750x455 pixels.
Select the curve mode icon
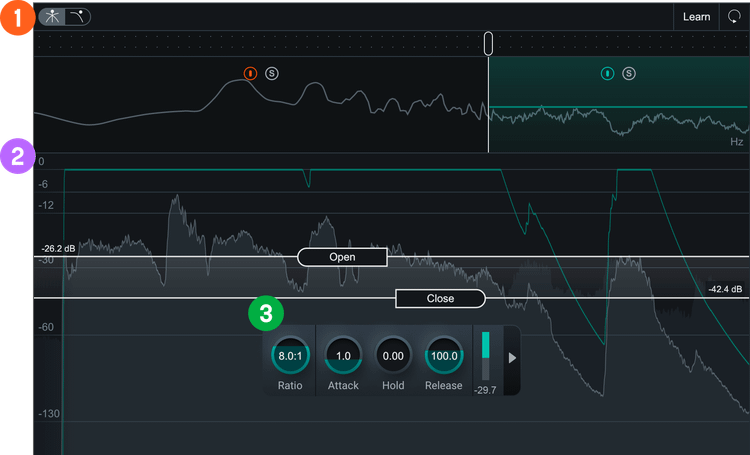77,17
